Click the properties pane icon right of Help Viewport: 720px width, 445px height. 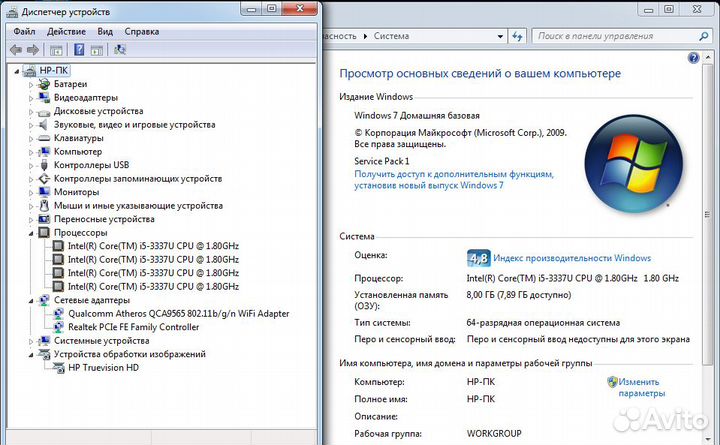click(96, 50)
